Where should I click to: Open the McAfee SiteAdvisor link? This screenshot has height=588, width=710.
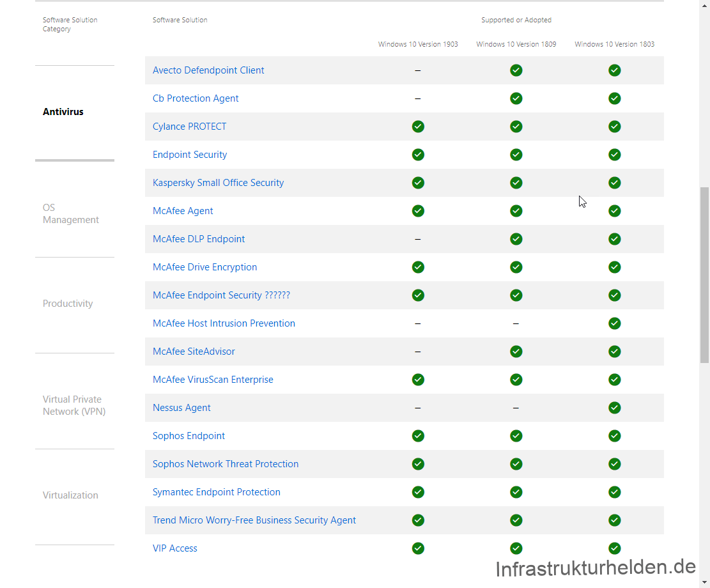[194, 351]
